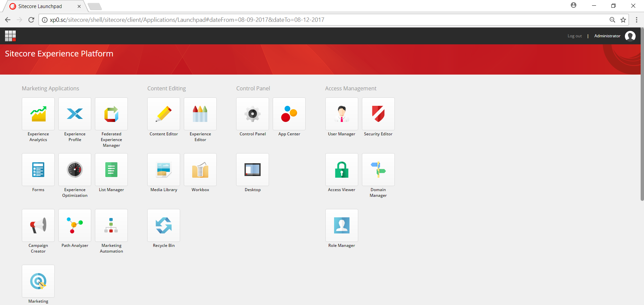Go back using browser back arrow
This screenshot has height=305, width=644.
coord(8,20)
